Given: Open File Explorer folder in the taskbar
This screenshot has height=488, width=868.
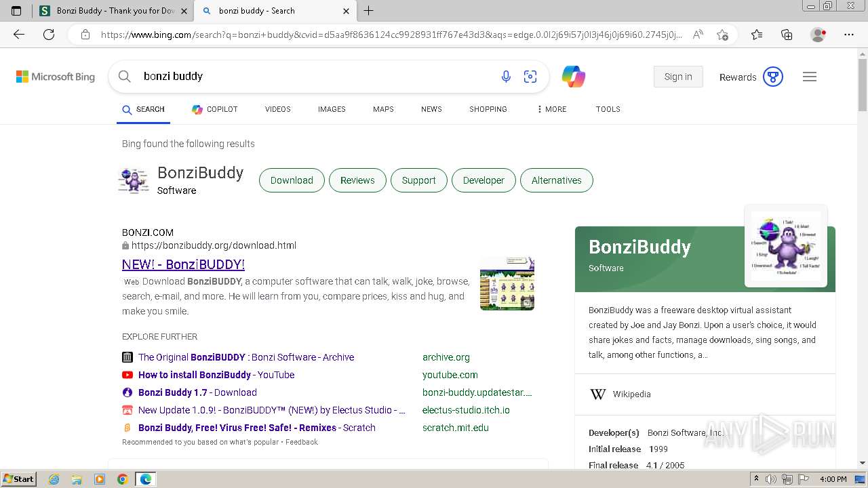Looking at the screenshot, I should click(77, 479).
